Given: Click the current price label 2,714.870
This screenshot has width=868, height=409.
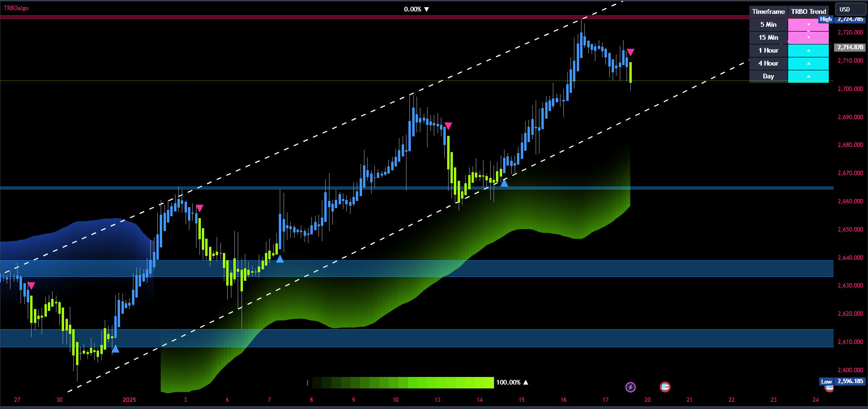Looking at the screenshot, I should click(x=850, y=47).
